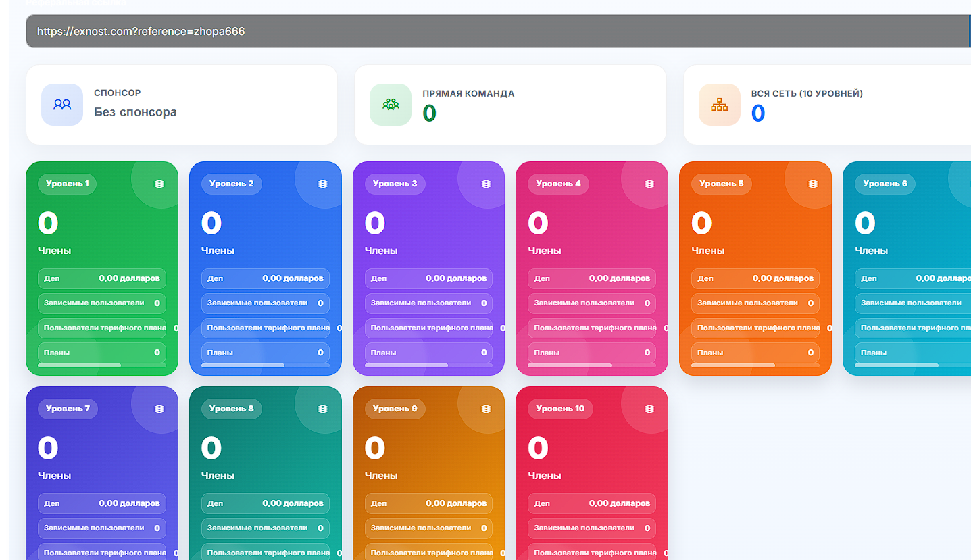This screenshot has width=971, height=560.
Task: Select the Уровень 4 badge
Action: (559, 184)
